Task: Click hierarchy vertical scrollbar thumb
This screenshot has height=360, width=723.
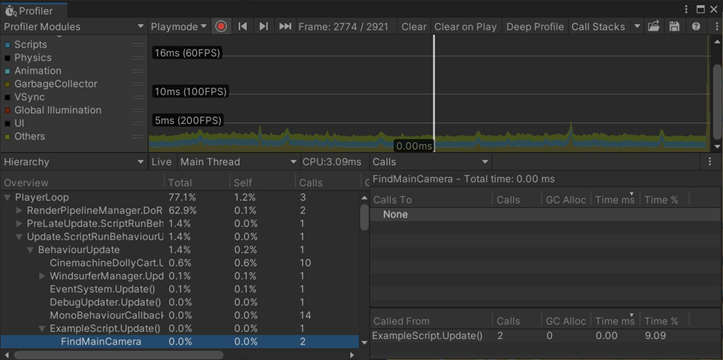Action: [x=364, y=217]
